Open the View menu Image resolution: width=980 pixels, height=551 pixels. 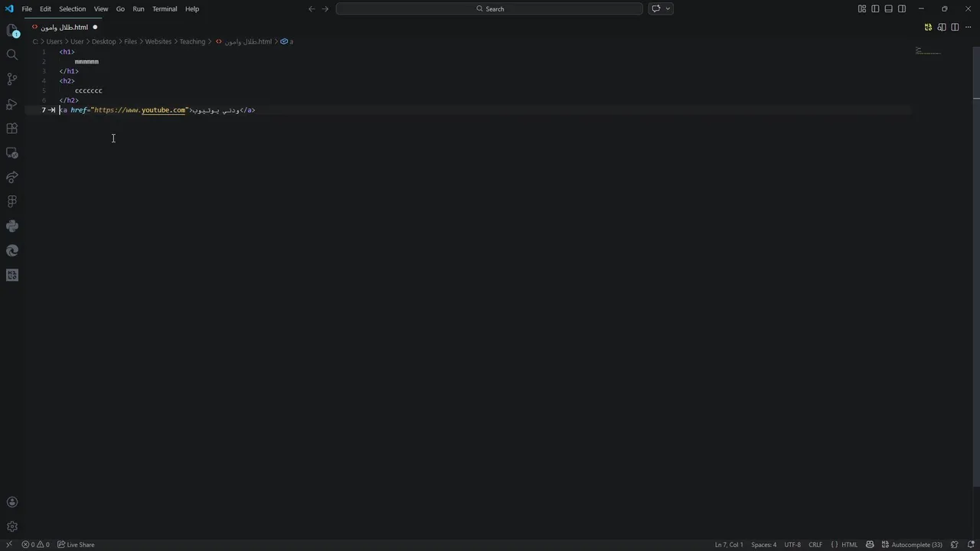(x=101, y=8)
